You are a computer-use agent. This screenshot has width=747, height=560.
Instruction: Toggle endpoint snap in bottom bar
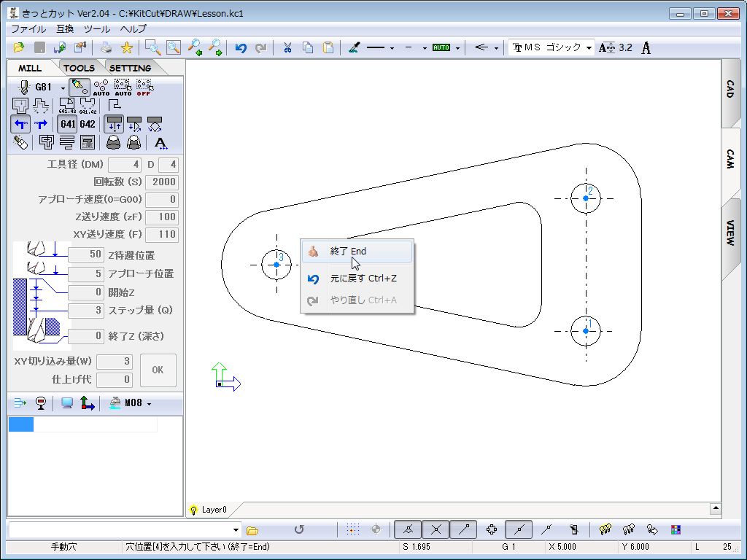pyautogui.click(x=464, y=529)
